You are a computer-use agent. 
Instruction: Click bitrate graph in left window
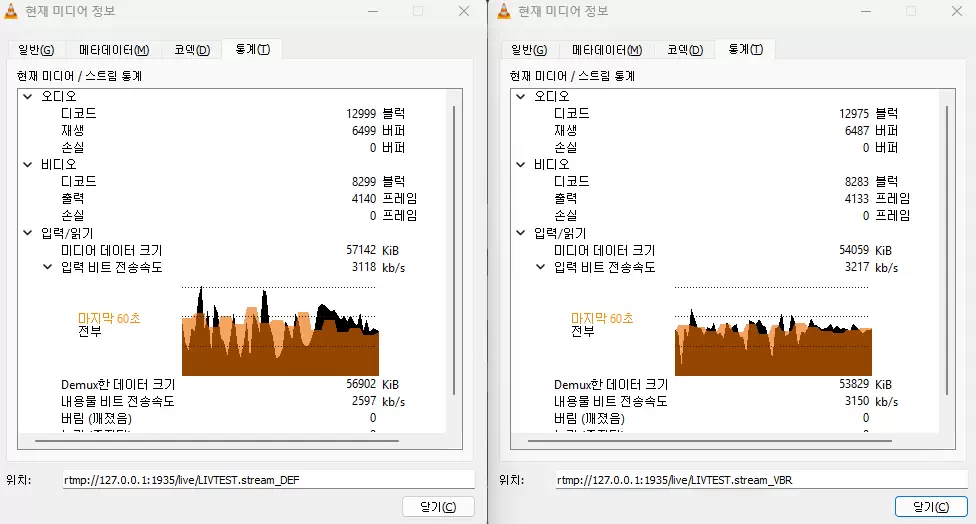click(280, 330)
